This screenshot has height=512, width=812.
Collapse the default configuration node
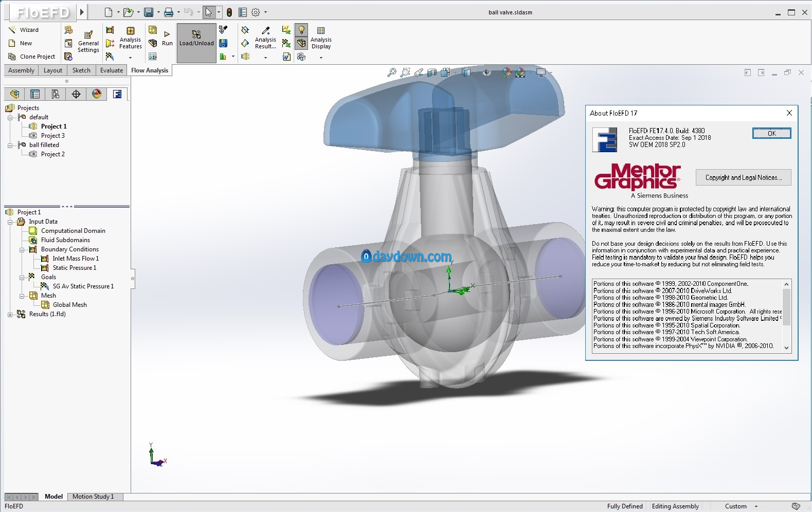(10, 118)
